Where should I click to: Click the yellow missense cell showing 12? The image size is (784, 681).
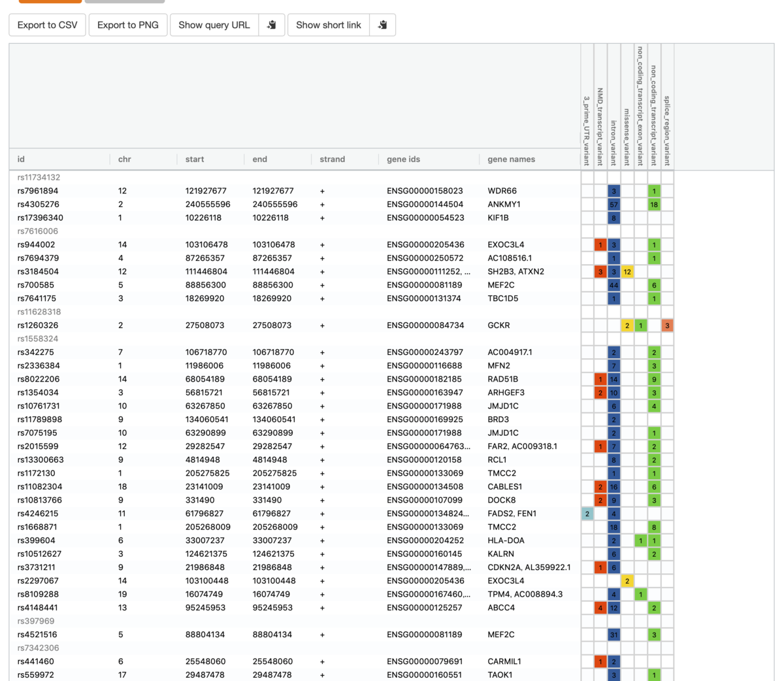point(627,271)
